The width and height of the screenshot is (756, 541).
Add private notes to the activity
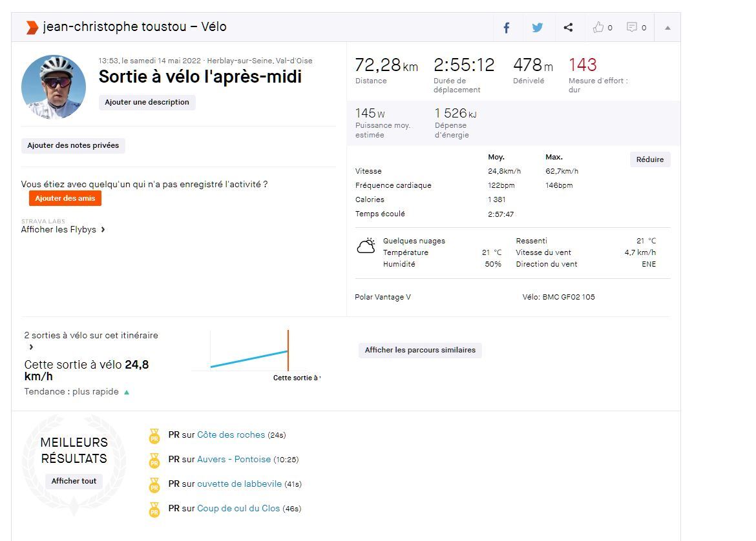point(73,146)
